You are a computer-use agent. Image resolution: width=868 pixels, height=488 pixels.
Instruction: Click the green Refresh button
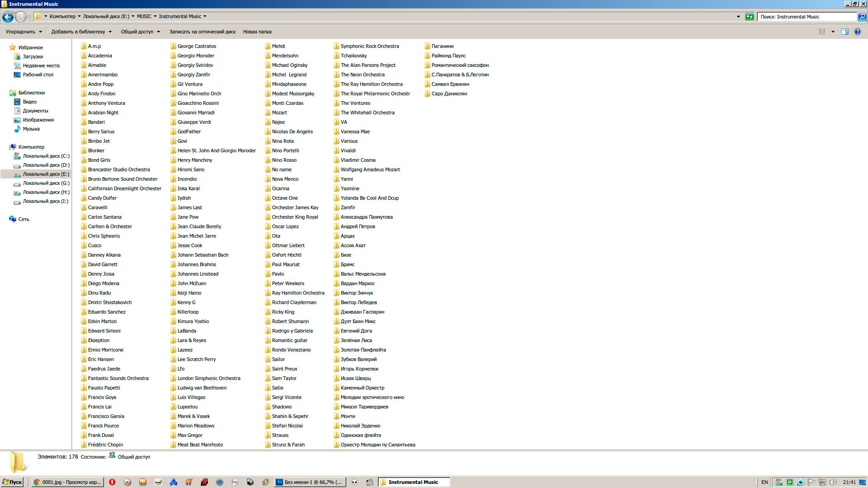click(x=750, y=17)
